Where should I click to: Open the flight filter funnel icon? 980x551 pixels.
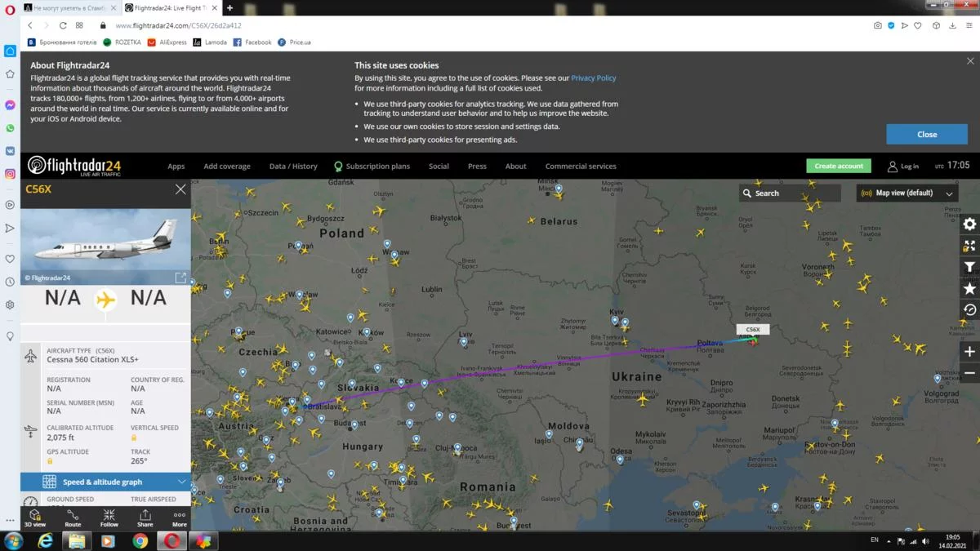969,267
